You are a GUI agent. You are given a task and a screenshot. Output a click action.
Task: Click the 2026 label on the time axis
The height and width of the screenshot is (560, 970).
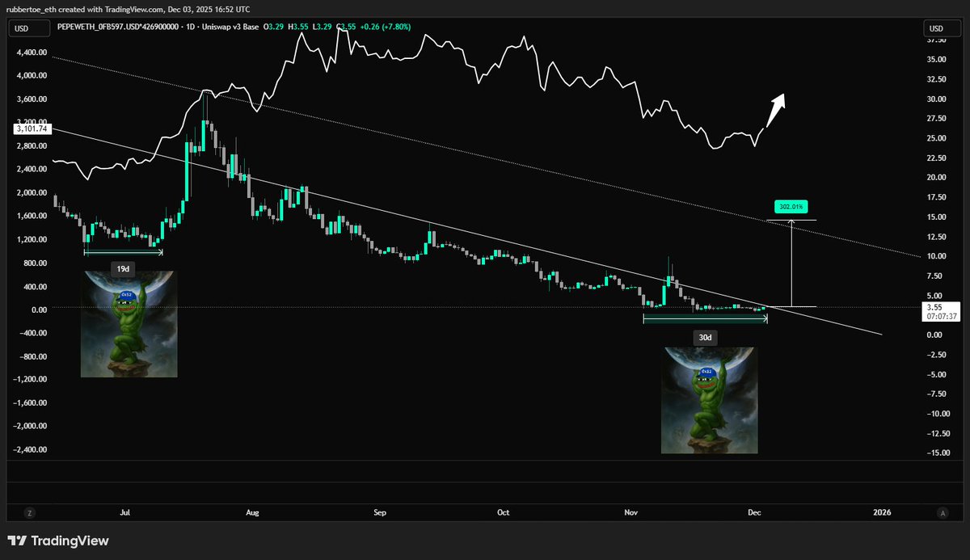[882, 512]
